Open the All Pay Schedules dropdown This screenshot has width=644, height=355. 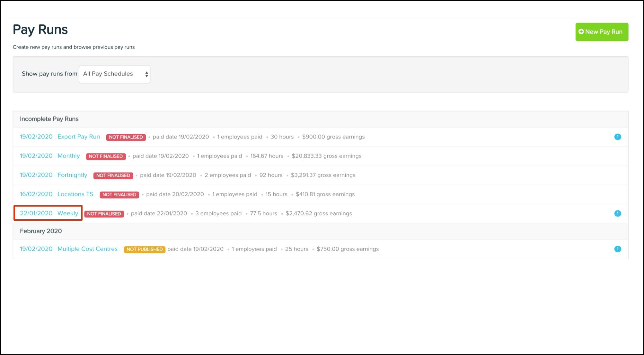pos(115,74)
